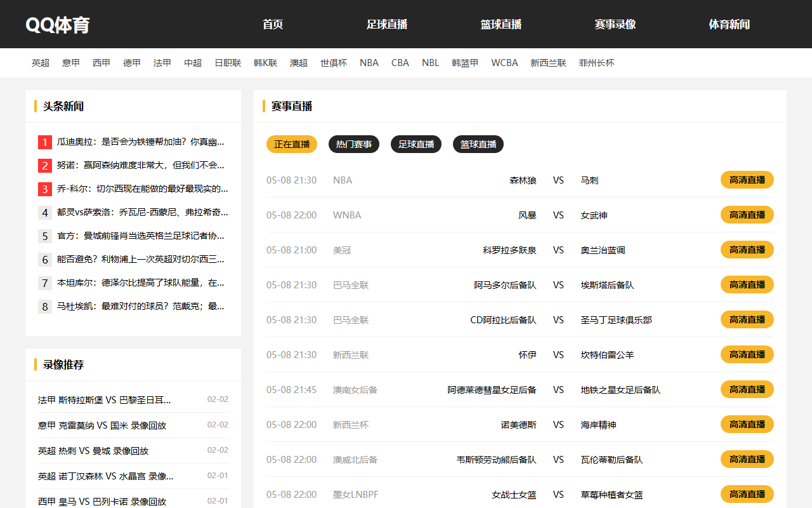The width and height of the screenshot is (812, 508).
Task: Switch to the 篮球直播 filter tab
Action: [x=478, y=144]
